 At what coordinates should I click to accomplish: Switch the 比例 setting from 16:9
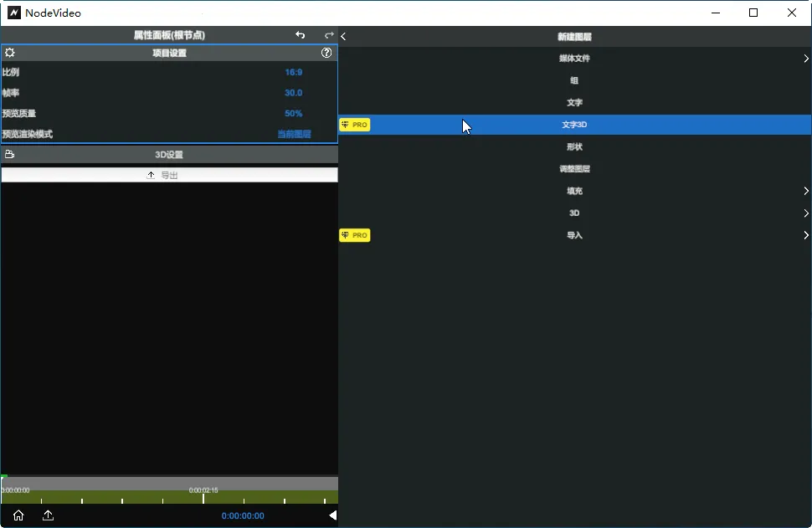point(293,72)
